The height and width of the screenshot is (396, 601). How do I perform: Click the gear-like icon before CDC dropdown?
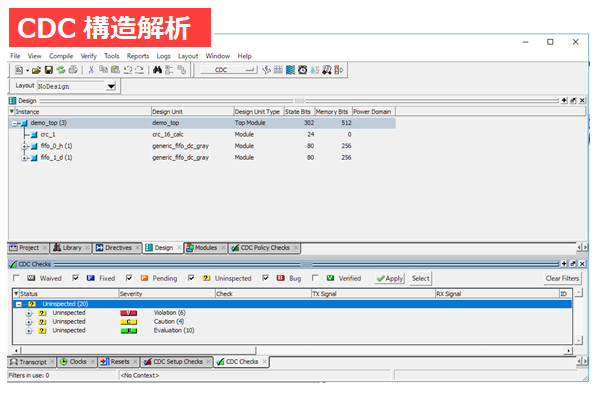pyautogui.click(x=182, y=70)
